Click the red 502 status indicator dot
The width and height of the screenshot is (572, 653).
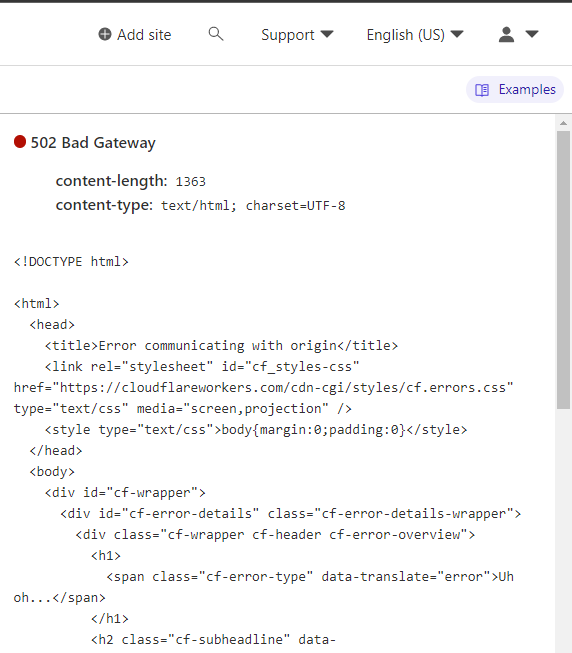coord(20,142)
